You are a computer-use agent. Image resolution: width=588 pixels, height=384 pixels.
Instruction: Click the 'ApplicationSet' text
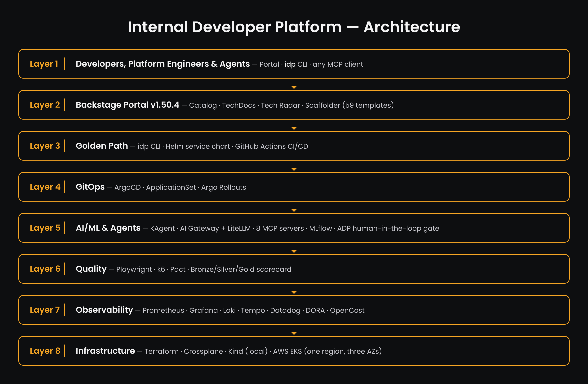click(x=171, y=187)
